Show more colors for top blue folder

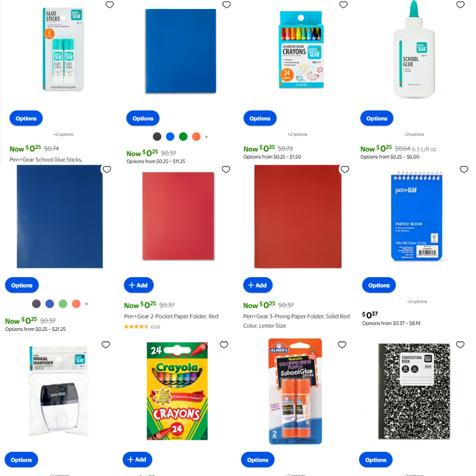coord(207,137)
